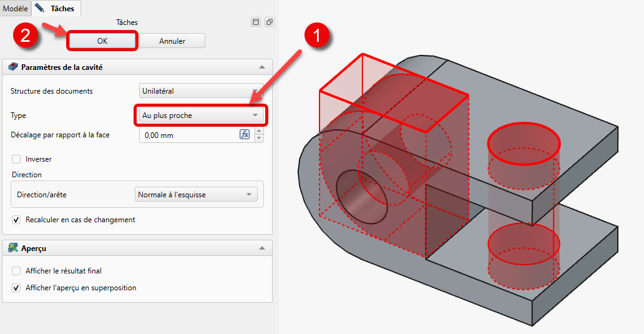Increase offset using the spinner up arrow
This screenshot has height=334, width=644.
tap(259, 132)
